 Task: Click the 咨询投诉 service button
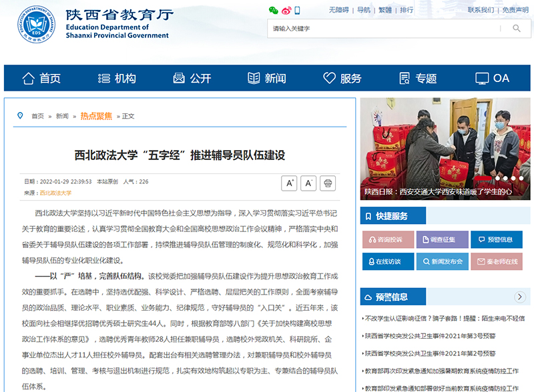pyautogui.click(x=388, y=240)
